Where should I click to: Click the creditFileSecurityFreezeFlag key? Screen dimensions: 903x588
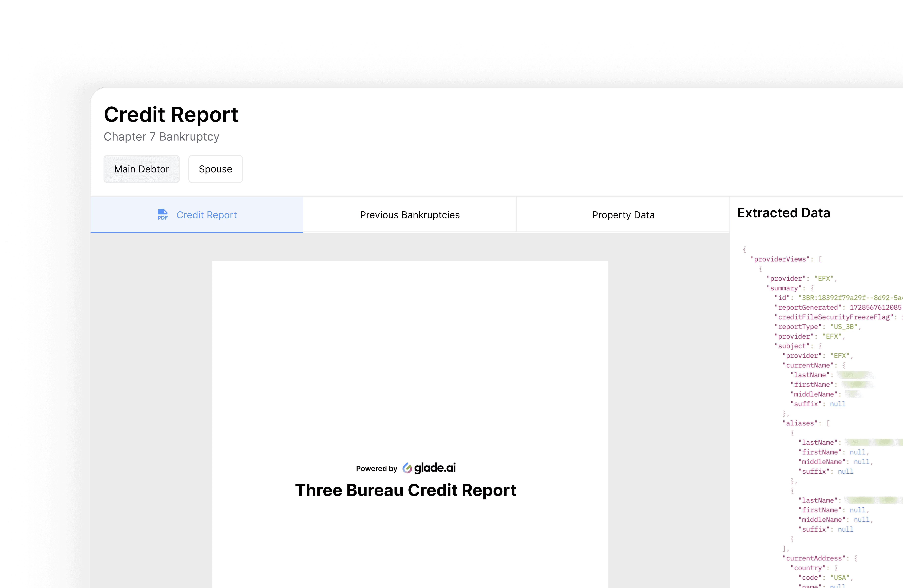tap(834, 317)
